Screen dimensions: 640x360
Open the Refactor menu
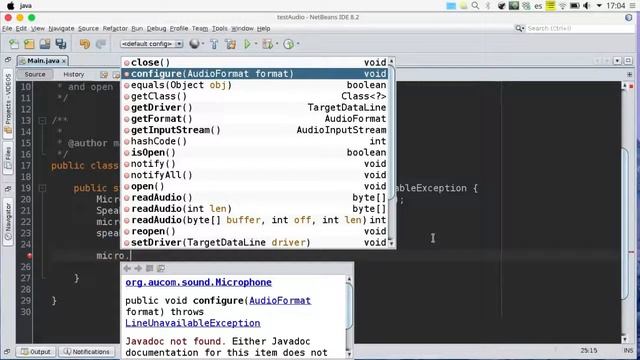115,28
